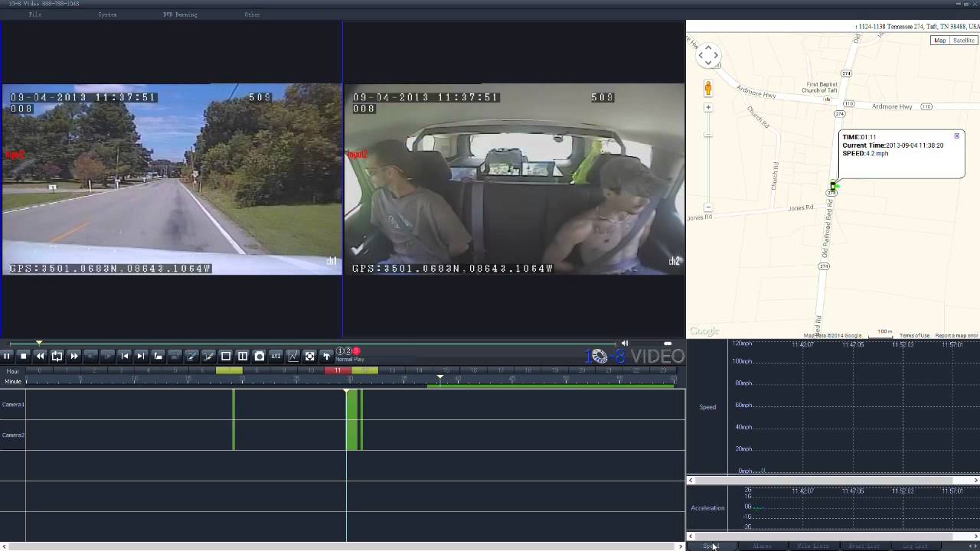Click acceleration graph scrollbar right arrow
Image resolution: width=980 pixels, height=551 pixels.
[975, 536]
